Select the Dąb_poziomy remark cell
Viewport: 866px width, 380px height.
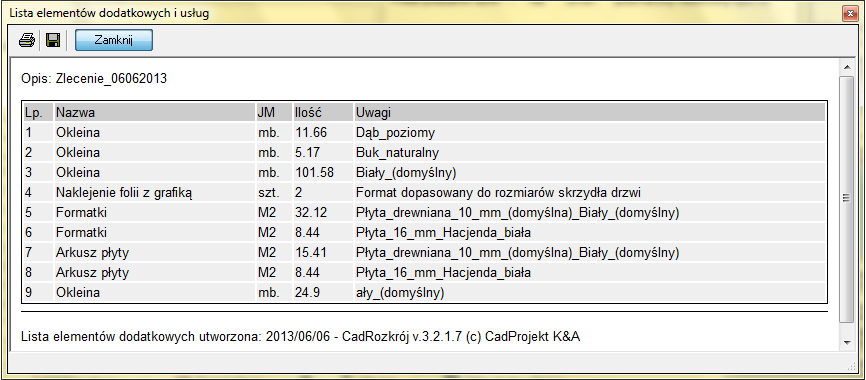coord(590,133)
